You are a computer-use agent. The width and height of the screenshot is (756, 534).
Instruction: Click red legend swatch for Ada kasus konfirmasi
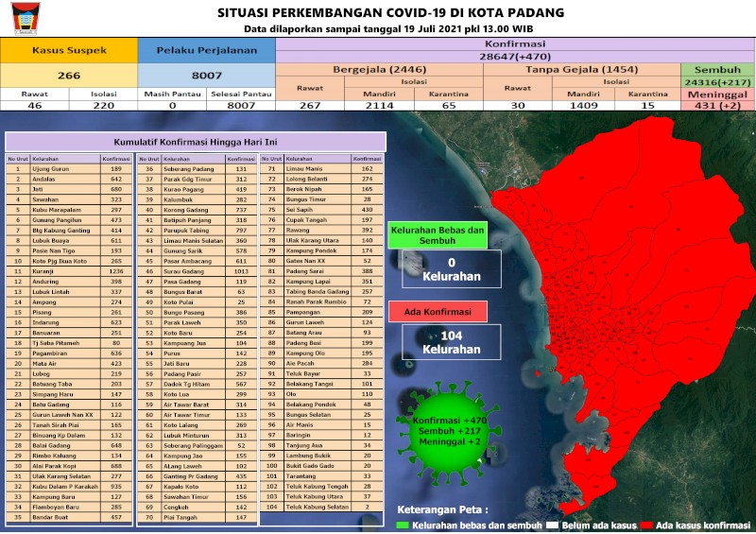click(x=646, y=525)
